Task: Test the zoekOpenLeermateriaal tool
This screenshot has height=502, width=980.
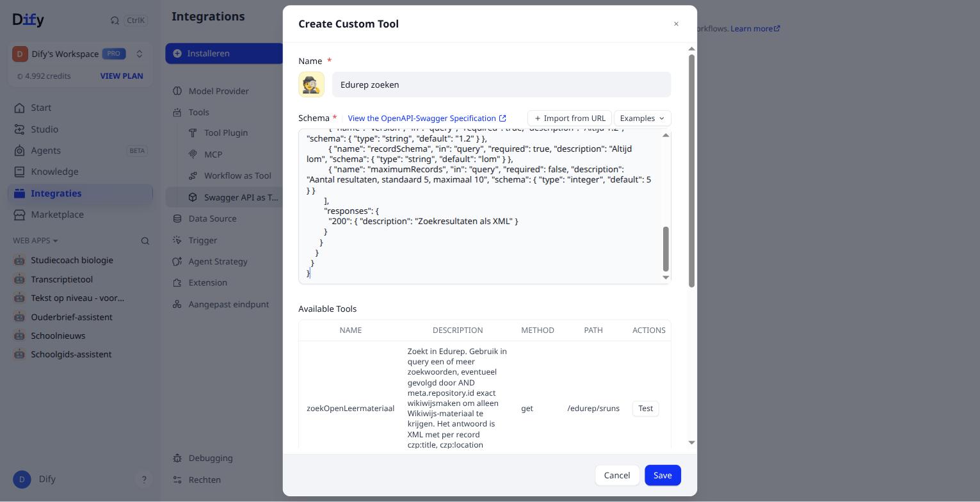Action: pyautogui.click(x=645, y=409)
